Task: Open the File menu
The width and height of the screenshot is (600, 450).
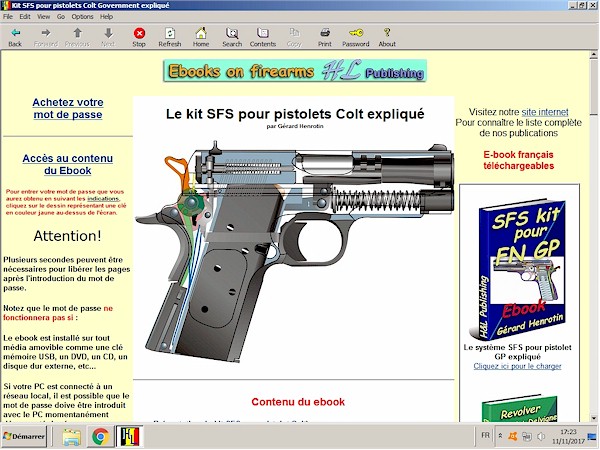Action: pos(8,16)
